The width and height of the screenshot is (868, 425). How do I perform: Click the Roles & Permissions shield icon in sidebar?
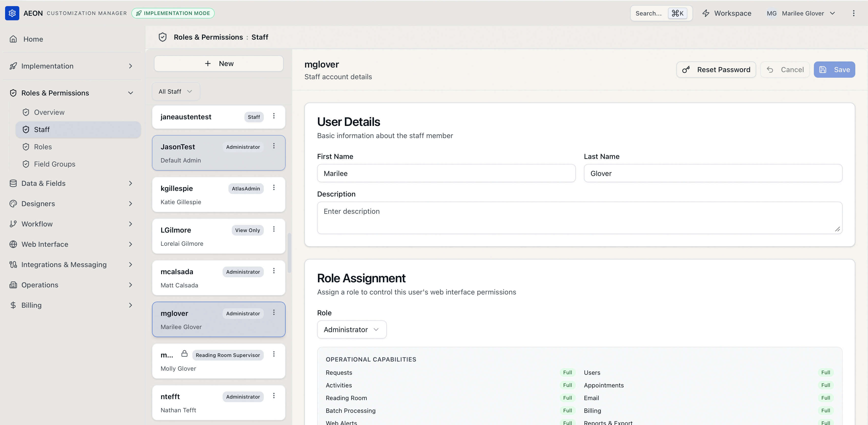pyautogui.click(x=13, y=93)
